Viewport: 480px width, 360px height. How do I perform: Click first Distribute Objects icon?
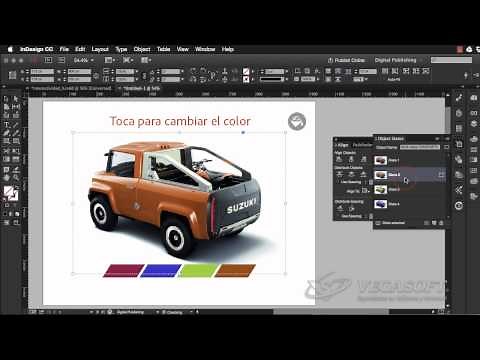(339, 174)
